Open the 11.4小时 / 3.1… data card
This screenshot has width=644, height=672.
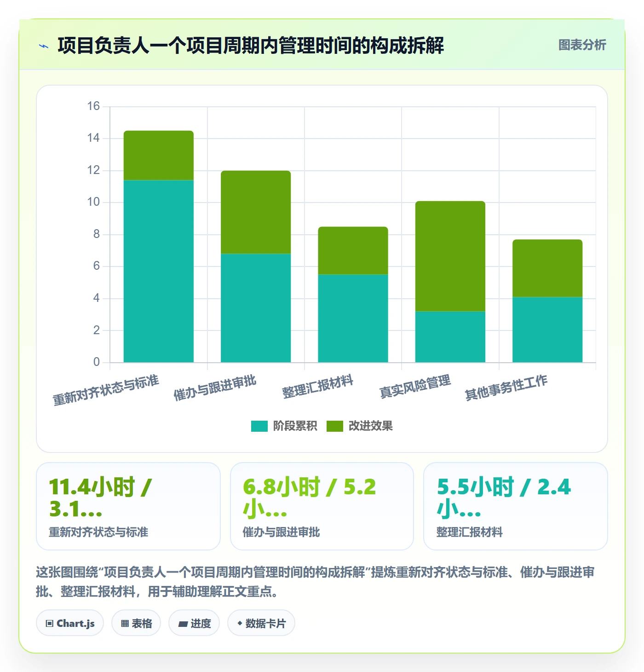tap(128, 506)
